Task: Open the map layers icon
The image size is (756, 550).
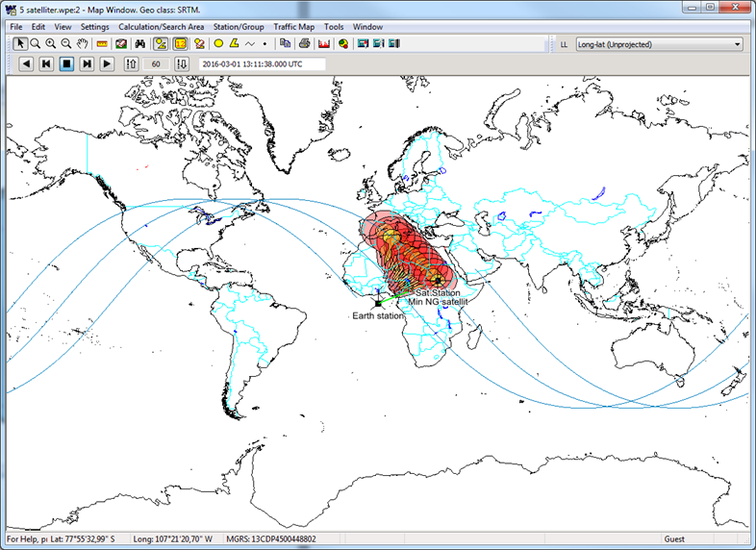Action: tap(121, 44)
